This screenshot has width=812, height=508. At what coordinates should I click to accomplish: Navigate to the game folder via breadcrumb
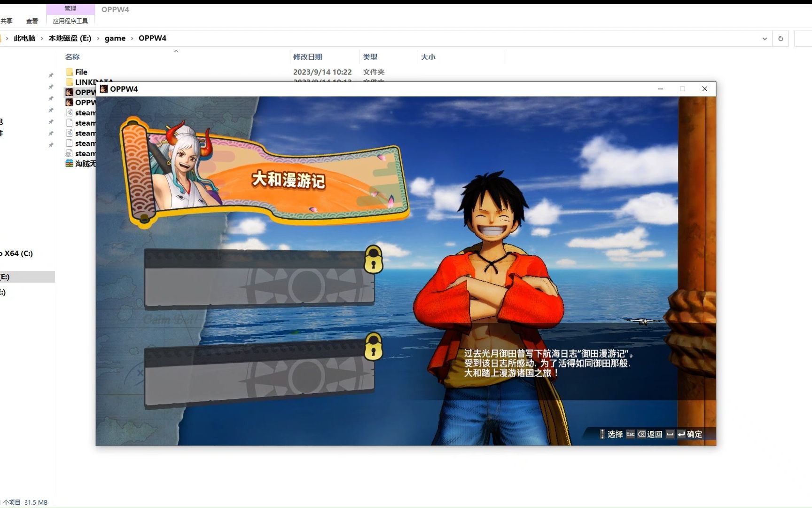(x=115, y=38)
